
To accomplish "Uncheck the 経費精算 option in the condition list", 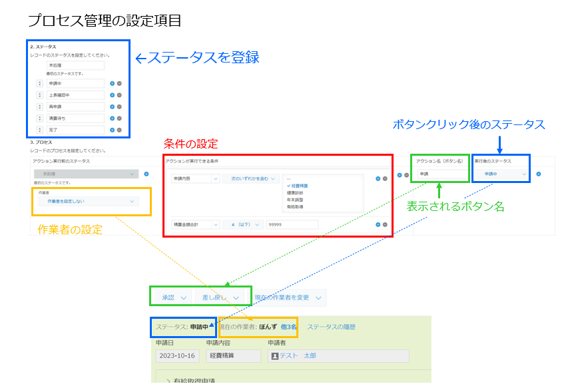I will [x=299, y=186].
